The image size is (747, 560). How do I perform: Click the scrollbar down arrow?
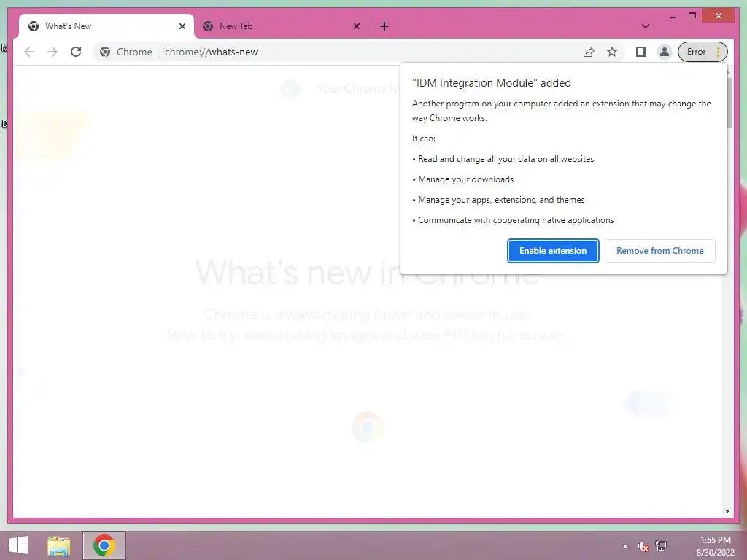(727, 511)
